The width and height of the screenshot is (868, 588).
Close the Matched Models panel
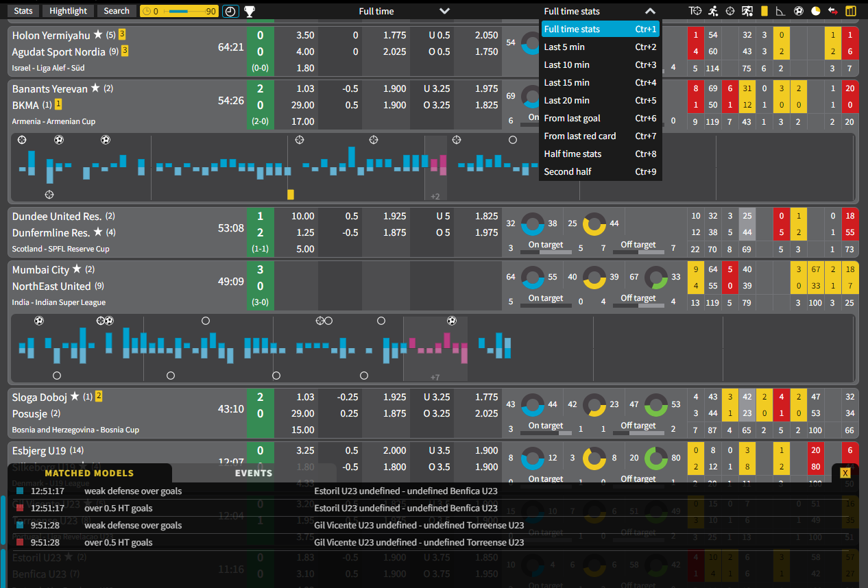(845, 473)
